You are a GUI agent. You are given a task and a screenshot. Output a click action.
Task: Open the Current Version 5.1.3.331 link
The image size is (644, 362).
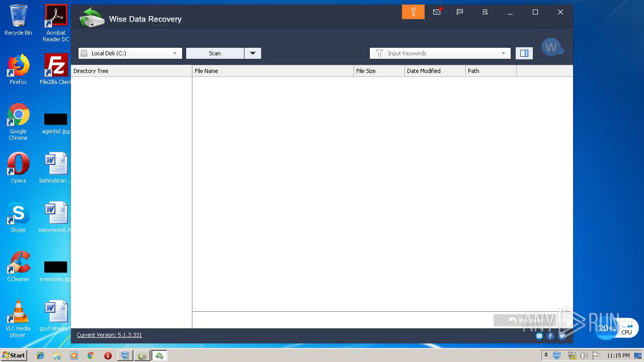[x=109, y=335]
